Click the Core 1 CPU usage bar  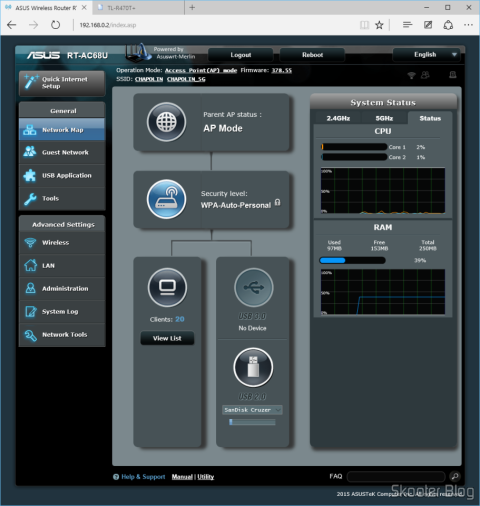(354, 147)
